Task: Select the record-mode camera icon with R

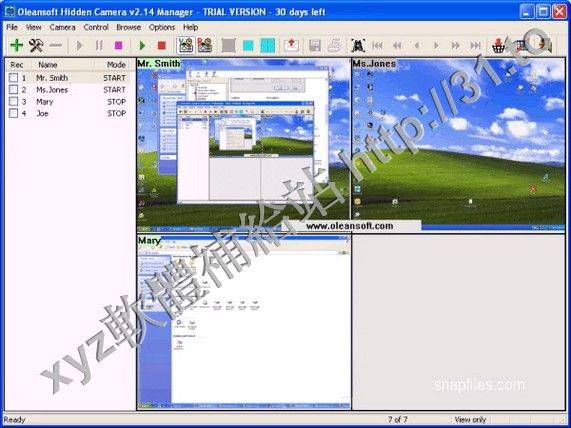Action: pos(205,45)
